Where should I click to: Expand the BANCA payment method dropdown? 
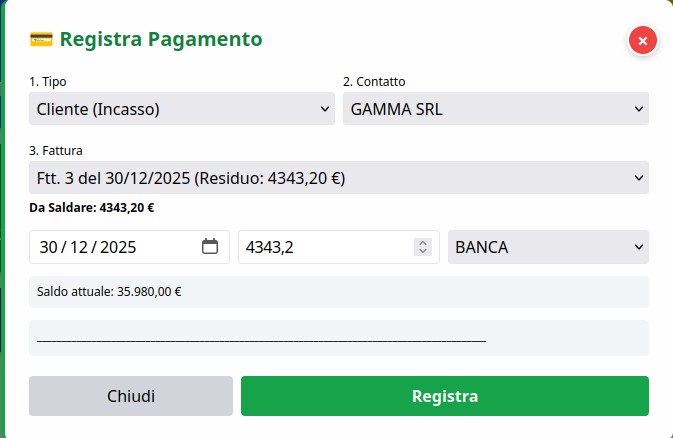click(548, 247)
